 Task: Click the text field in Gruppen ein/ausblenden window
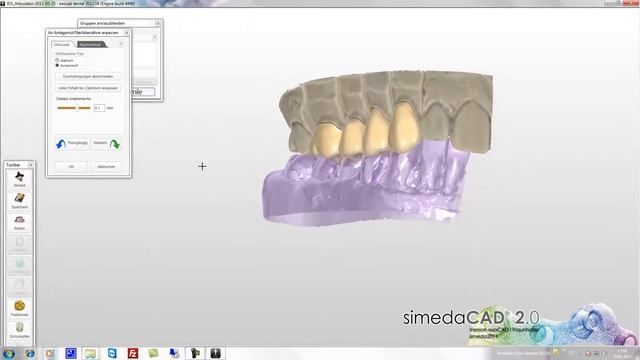pyautogui.click(x=143, y=92)
